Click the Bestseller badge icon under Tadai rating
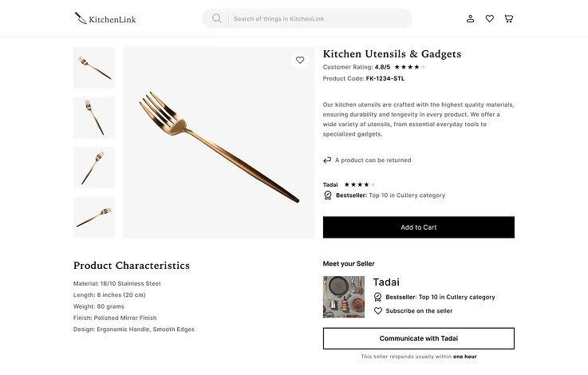The height and width of the screenshot is (375, 588). pos(328,195)
